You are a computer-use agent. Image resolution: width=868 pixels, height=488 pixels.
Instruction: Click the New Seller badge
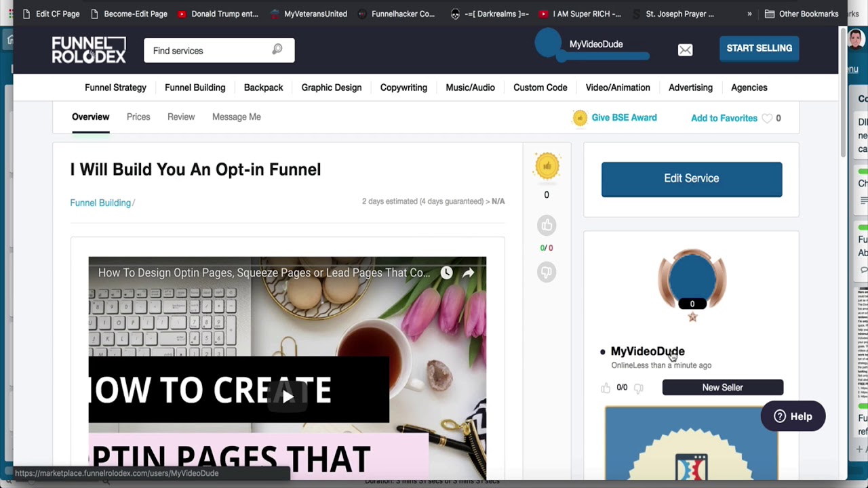722,388
